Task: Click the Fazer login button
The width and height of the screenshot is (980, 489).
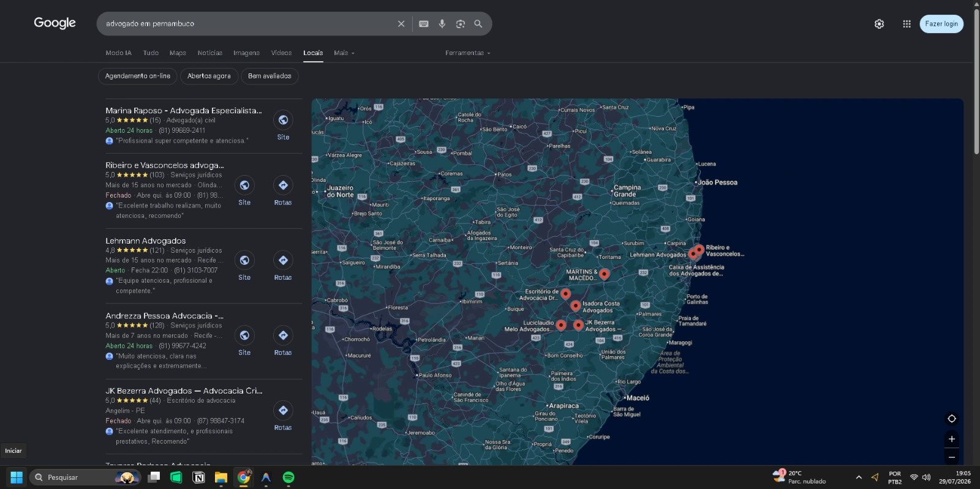Action: coord(941,24)
